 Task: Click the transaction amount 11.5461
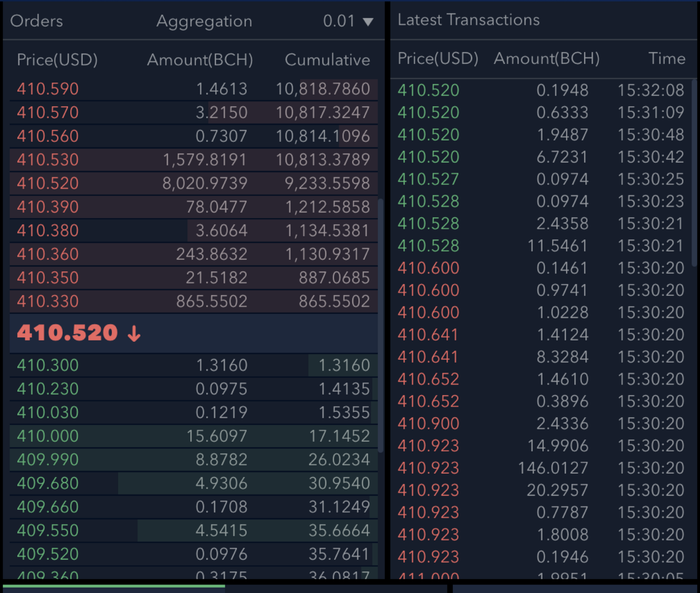pos(557,246)
